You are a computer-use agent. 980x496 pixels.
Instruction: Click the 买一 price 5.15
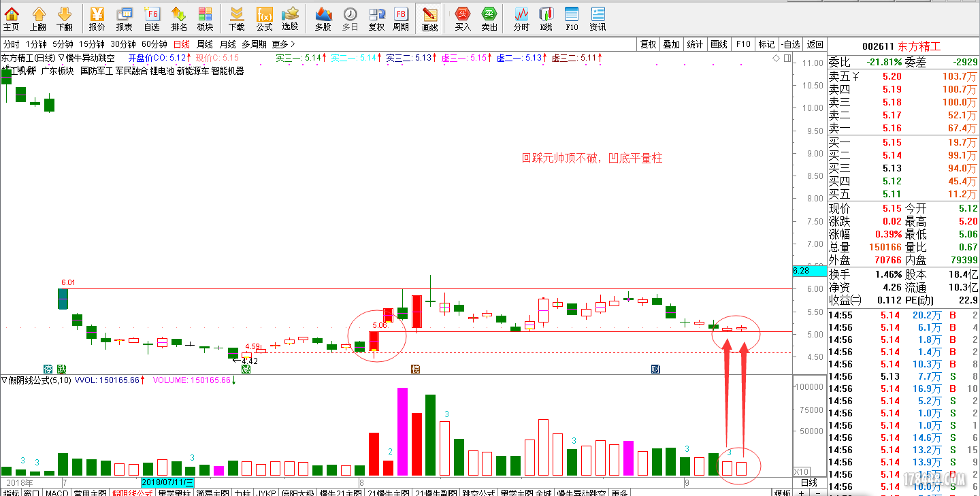pos(892,142)
